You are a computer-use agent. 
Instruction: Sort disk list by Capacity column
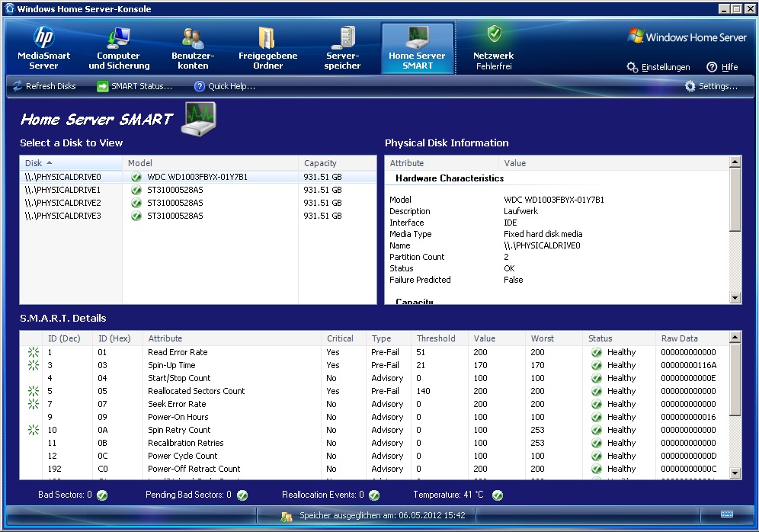[338, 163]
